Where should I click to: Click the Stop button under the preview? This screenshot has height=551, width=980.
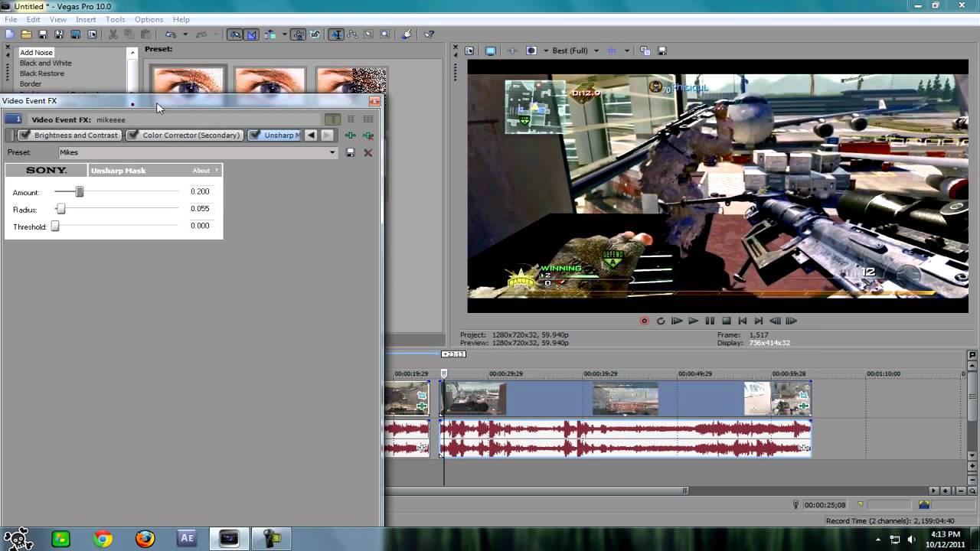pyautogui.click(x=727, y=321)
